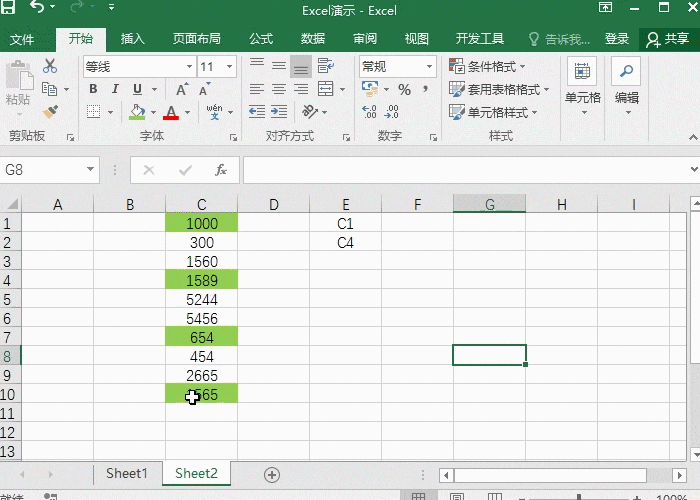Center text horizontally
700x500 pixels.
coord(279,89)
